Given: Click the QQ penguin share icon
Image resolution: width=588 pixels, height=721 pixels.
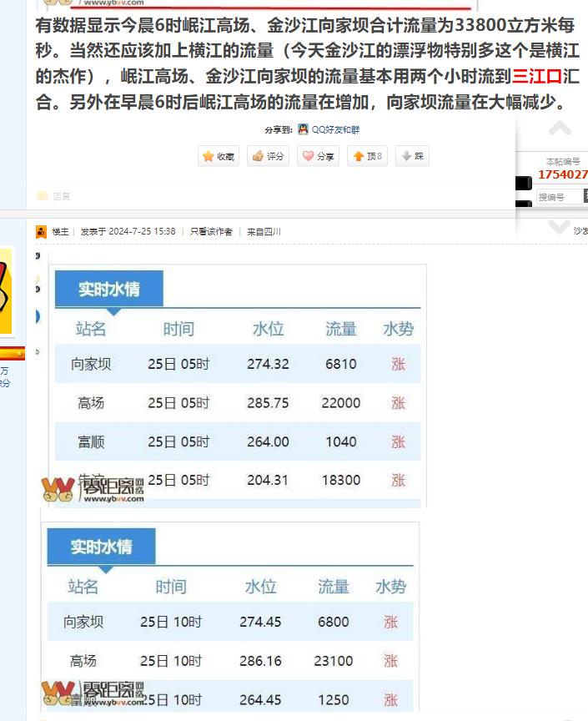Looking at the screenshot, I should click(x=304, y=130).
